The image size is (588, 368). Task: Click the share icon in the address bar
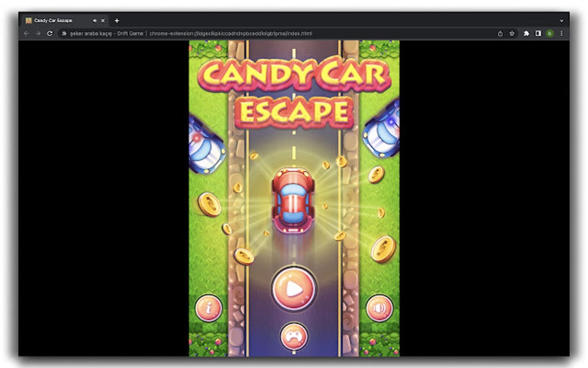499,33
